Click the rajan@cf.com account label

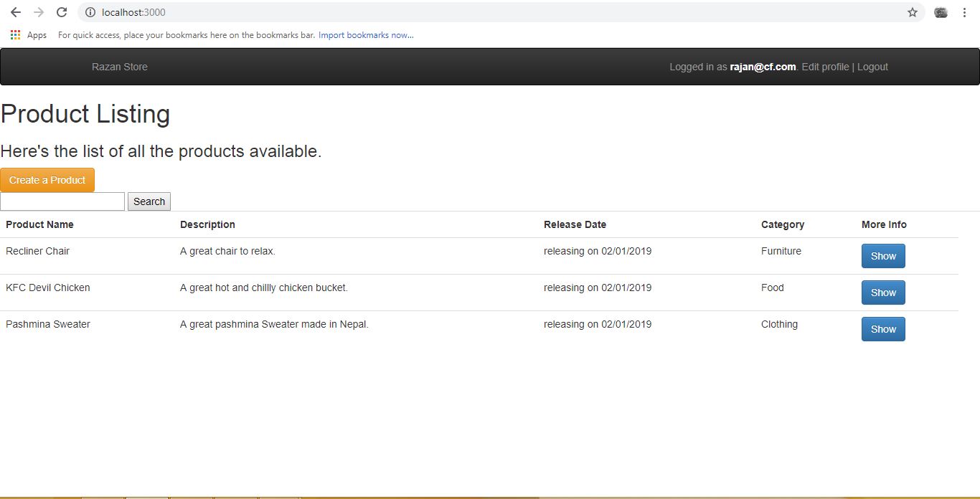pyautogui.click(x=763, y=67)
